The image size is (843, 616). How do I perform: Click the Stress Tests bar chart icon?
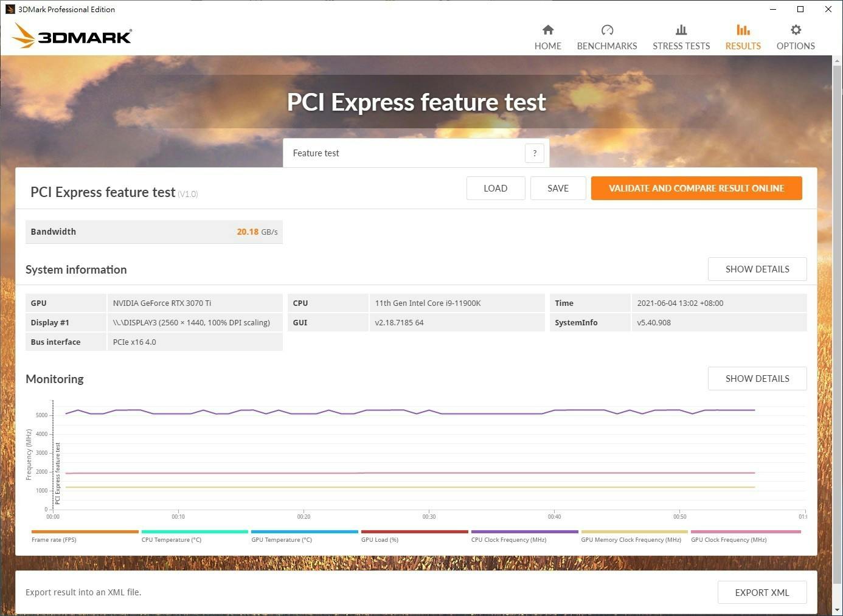[x=681, y=30]
